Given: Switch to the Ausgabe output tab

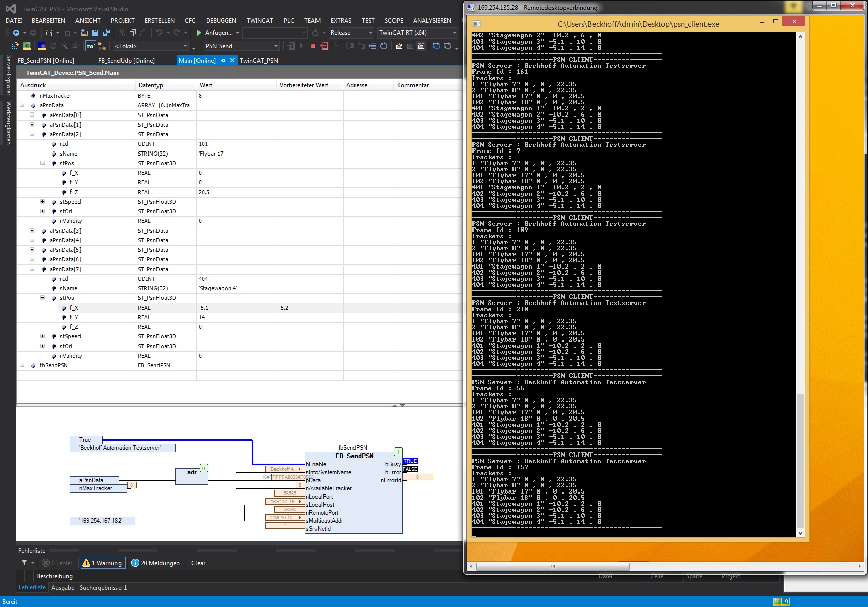Looking at the screenshot, I should (x=63, y=588).
